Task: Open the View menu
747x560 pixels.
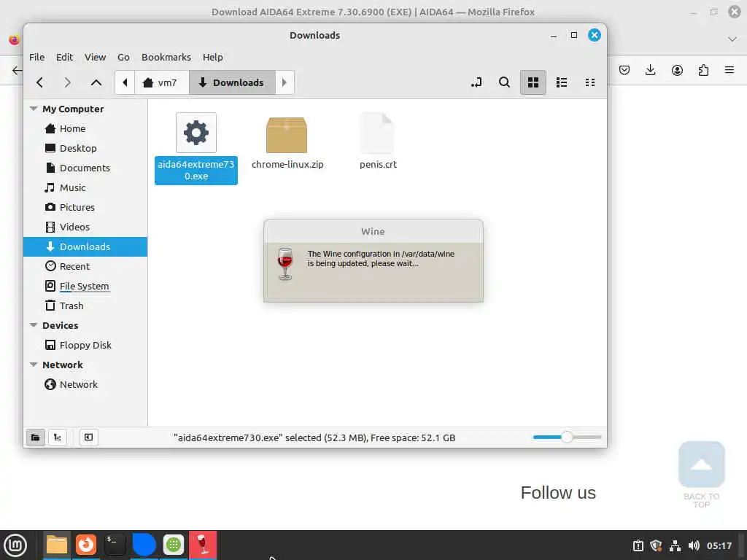Action: click(96, 57)
